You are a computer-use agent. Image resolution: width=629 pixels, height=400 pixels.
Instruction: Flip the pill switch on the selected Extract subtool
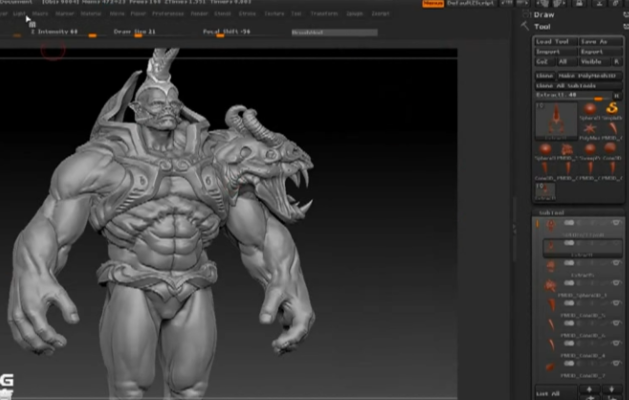[x=569, y=243]
